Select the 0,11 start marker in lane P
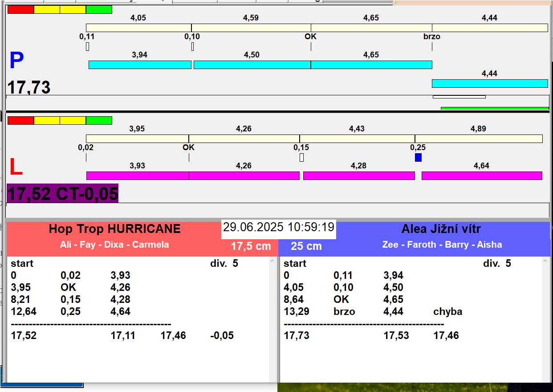553x392 pixels. (87, 46)
